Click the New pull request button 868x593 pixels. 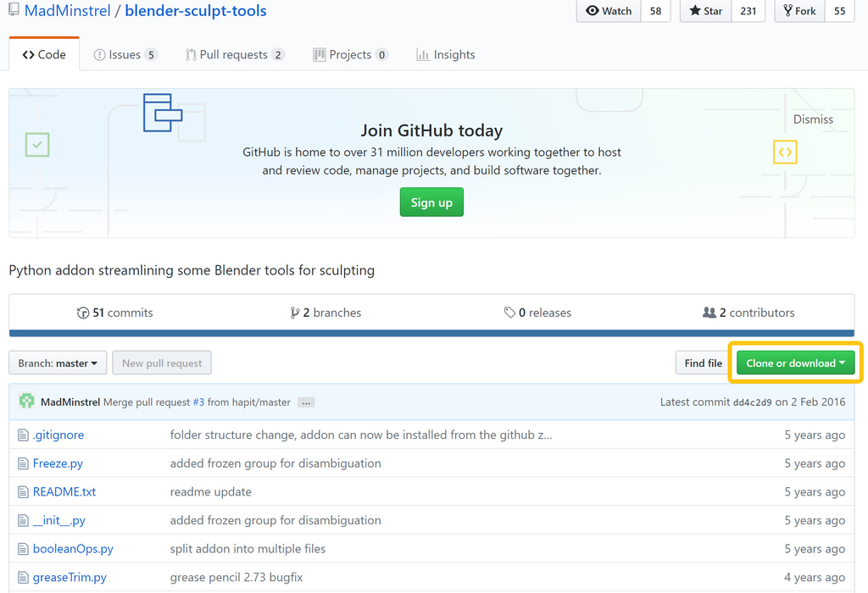[x=162, y=363]
